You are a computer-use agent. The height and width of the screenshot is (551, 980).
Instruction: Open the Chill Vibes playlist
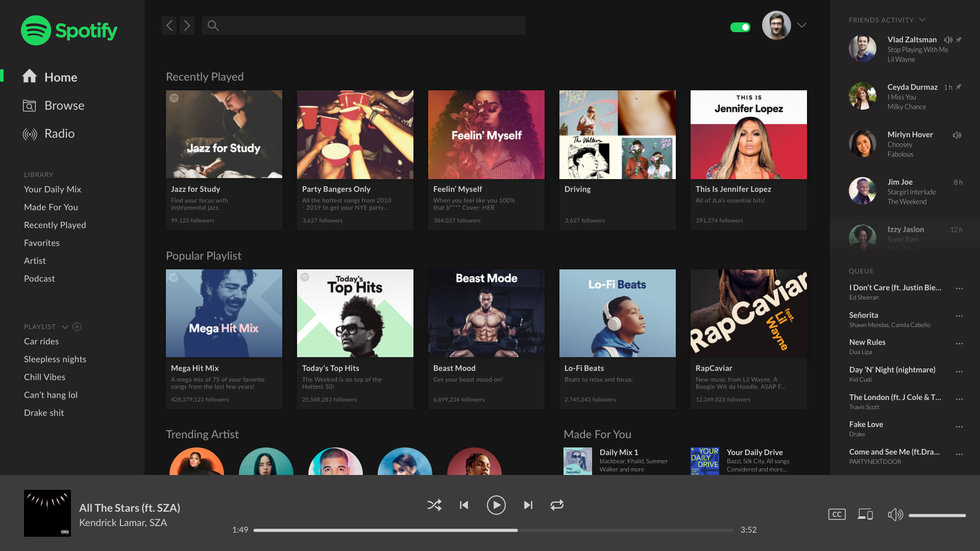point(45,377)
